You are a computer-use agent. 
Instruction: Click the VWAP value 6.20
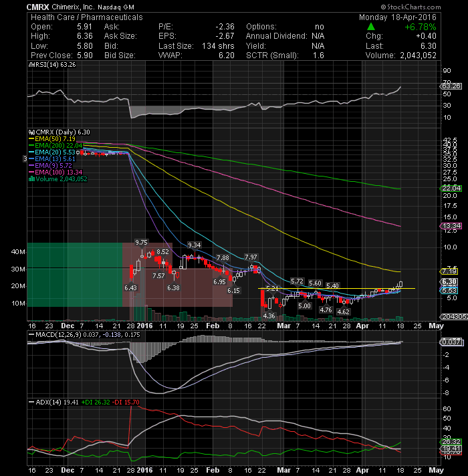tap(227, 55)
